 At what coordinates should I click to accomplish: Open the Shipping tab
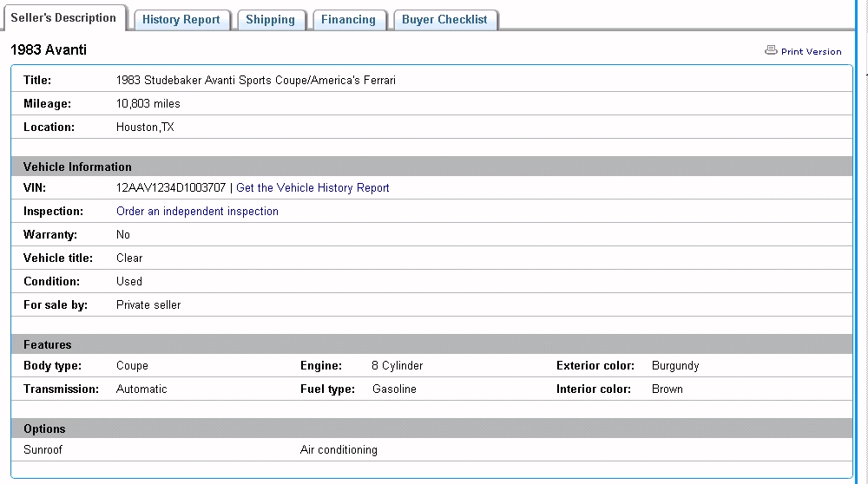[270, 20]
